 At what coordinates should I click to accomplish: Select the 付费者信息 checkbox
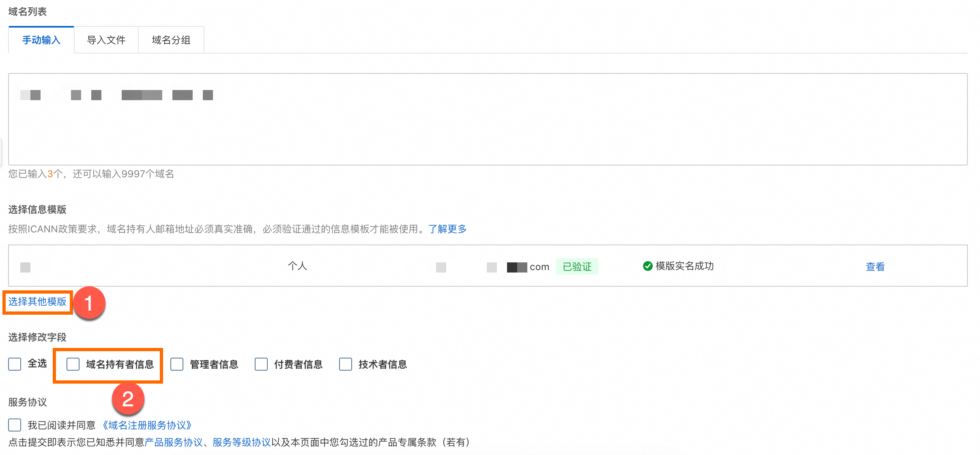pos(261,364)
